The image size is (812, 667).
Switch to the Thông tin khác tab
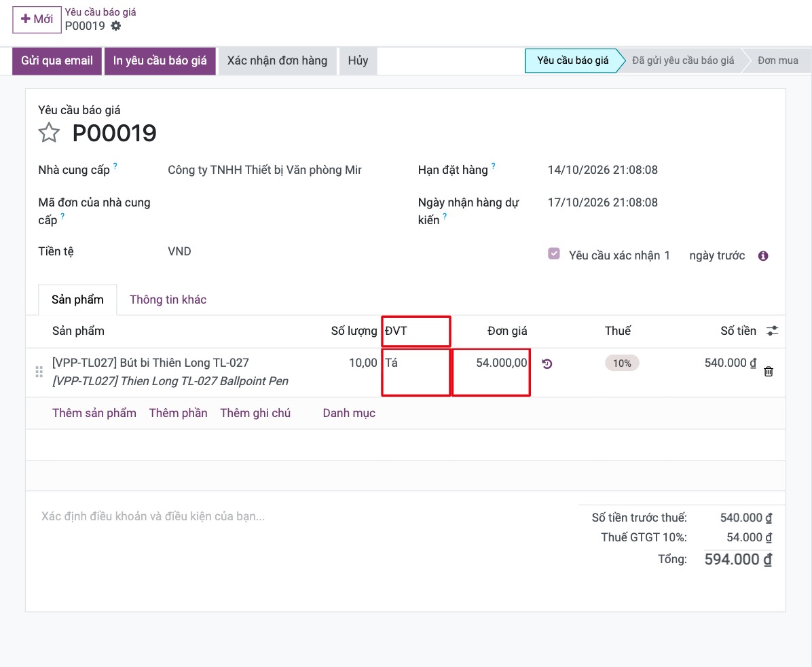click(168, 300)
